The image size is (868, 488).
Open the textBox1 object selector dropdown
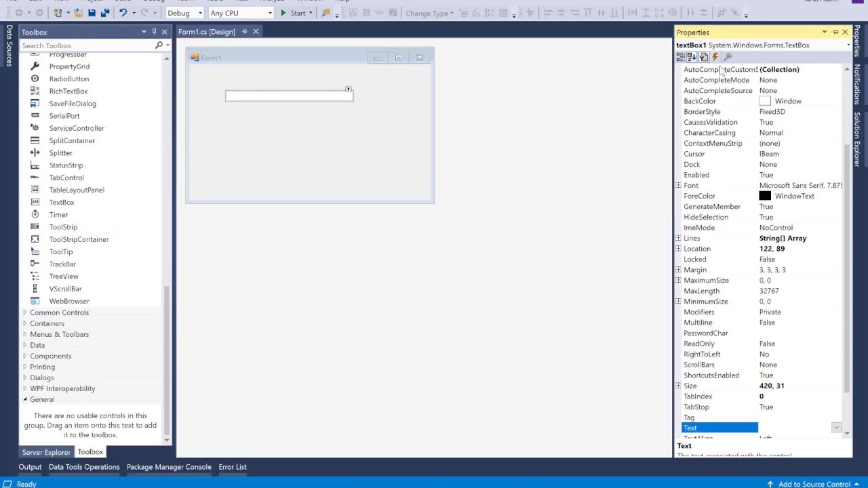pyautogui.click(x=848, y=45)
